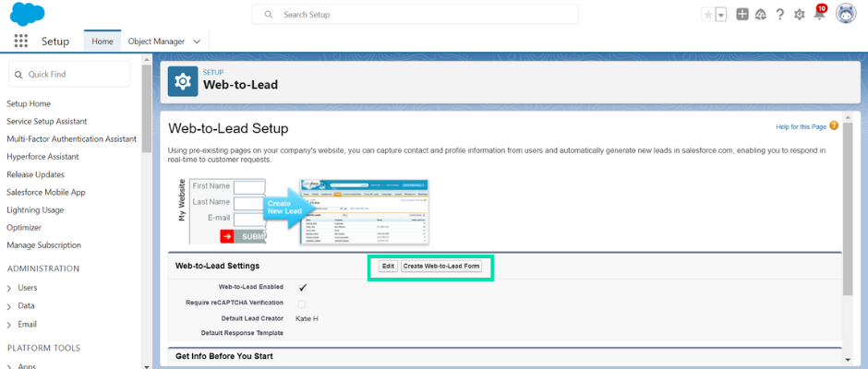Click the main page vertical scrollbar

click(848, 210)
